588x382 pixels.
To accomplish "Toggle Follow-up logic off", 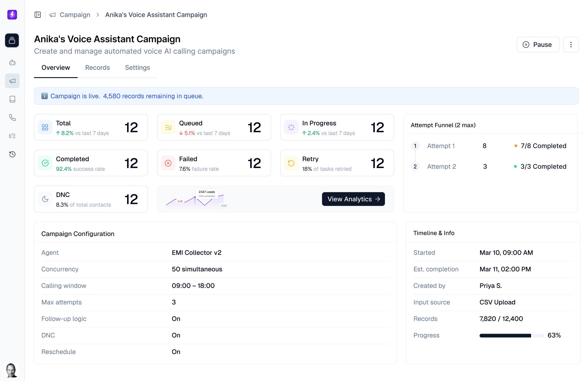I will tap(176, 319).
